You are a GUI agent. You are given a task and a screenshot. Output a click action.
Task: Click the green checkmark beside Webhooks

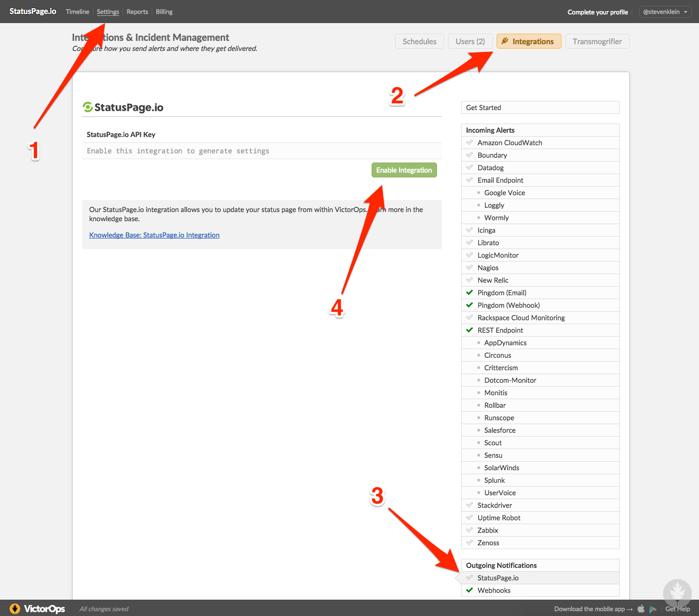470,590
